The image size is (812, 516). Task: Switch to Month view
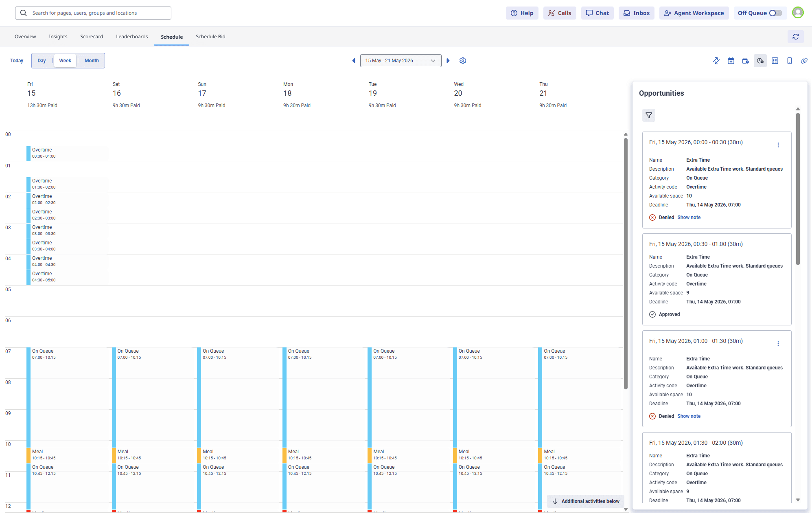click(x=92, y=61)
